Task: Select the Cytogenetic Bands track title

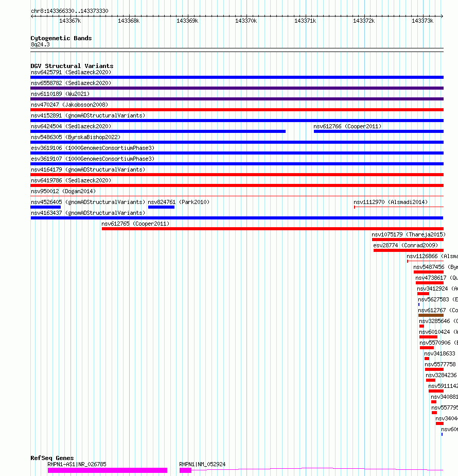Action: click(x=61, y=38)
